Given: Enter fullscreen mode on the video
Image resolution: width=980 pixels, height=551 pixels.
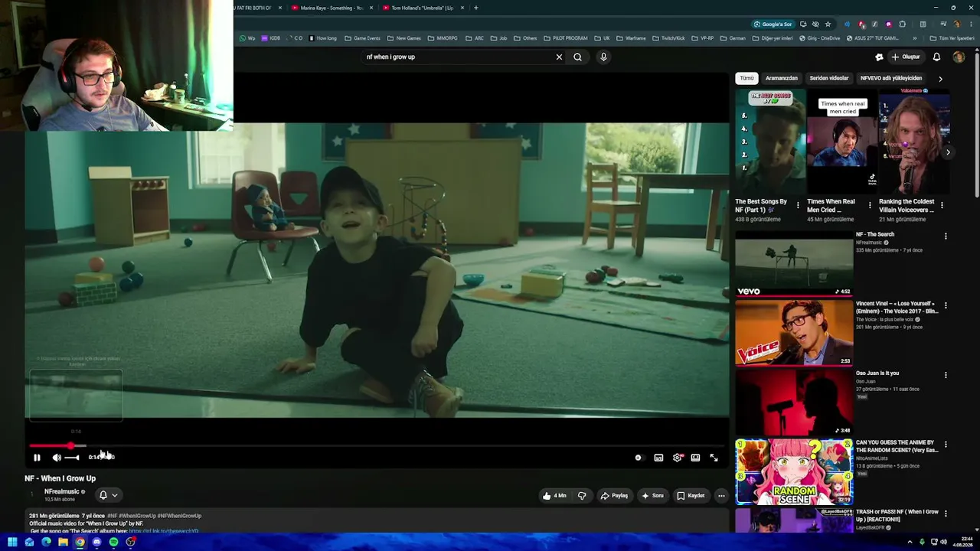Looking at the screenshot, I should [714, 458].
